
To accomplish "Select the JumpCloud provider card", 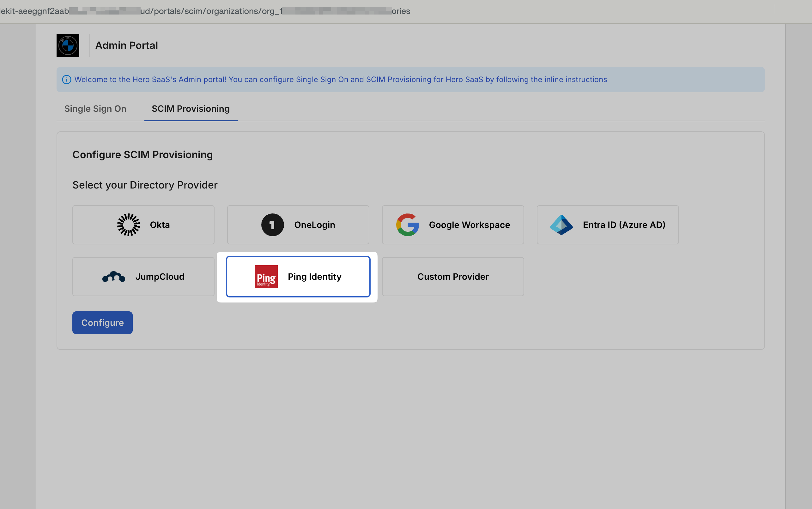I will click(x=143, y=276).
